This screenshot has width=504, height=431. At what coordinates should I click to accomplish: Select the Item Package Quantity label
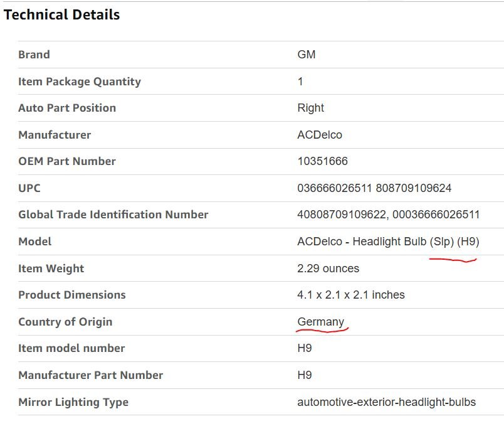coord(80,82)
